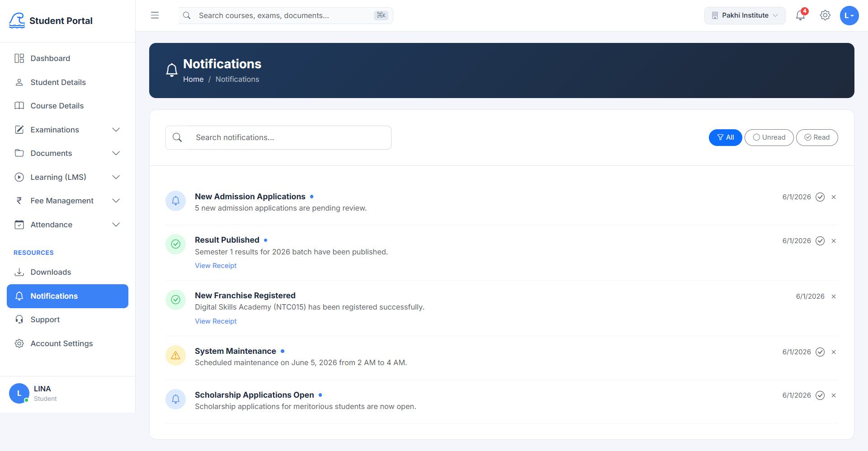Expand the Documents submenu chevron

(x=116, y=153)
